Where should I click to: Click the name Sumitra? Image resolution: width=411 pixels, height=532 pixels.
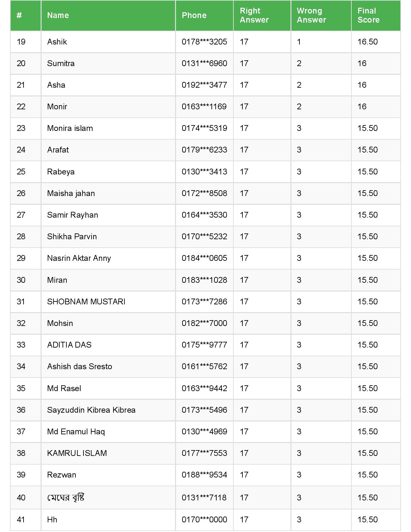point(61,64)
